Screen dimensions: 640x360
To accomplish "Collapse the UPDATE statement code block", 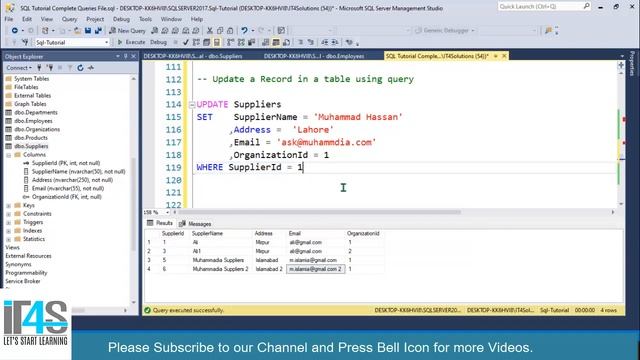I will pyautogui.click(x=192, y=104).
